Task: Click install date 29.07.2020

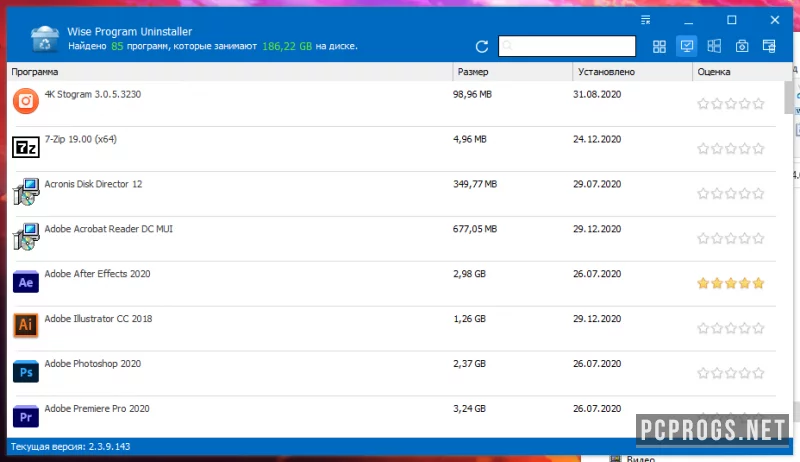Action: 597,184
